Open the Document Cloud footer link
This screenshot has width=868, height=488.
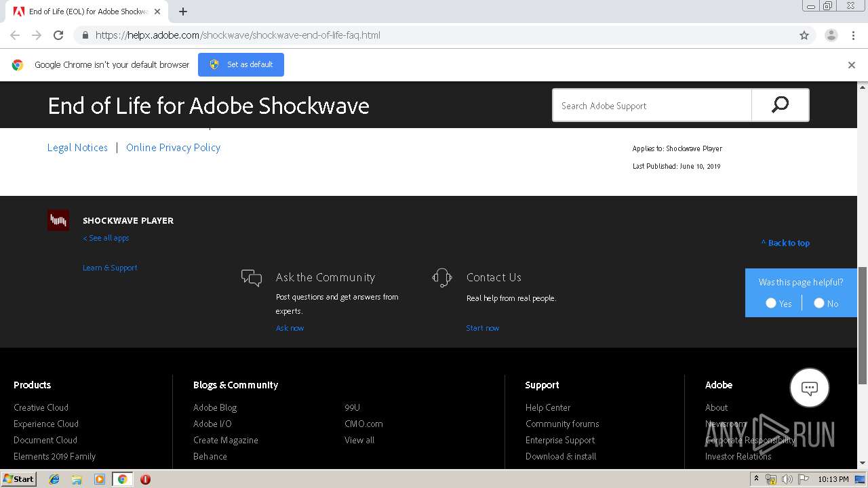45,440
